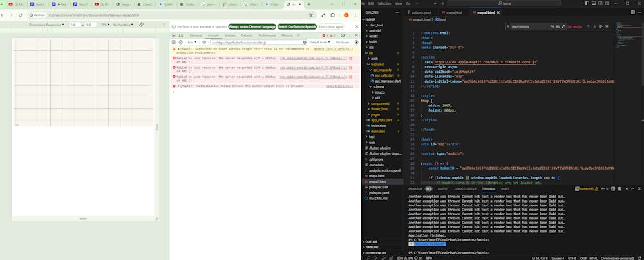Switch to the PROBLEMS panel tab
The image size is (644, 260).
coord(415,189)
